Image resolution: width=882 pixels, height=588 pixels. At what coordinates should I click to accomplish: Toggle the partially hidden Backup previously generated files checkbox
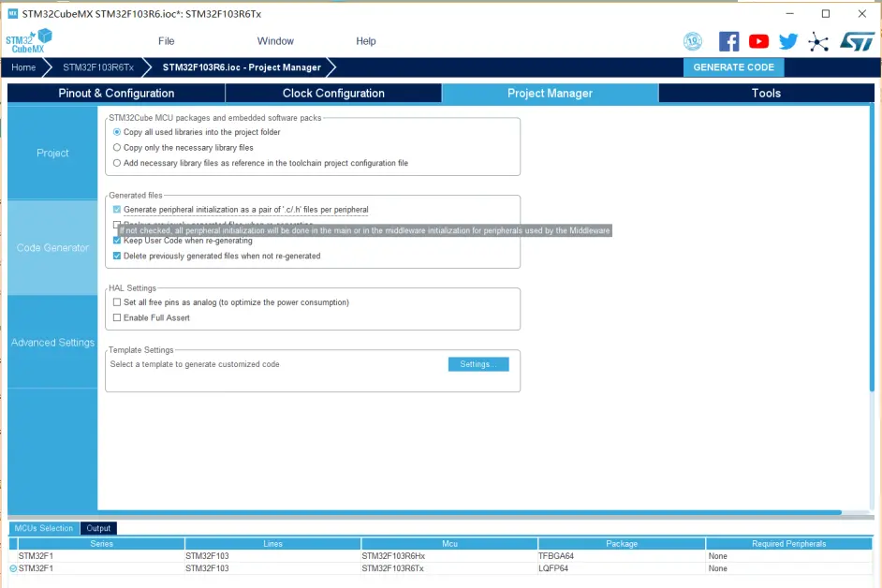click(x=116, y=224)
